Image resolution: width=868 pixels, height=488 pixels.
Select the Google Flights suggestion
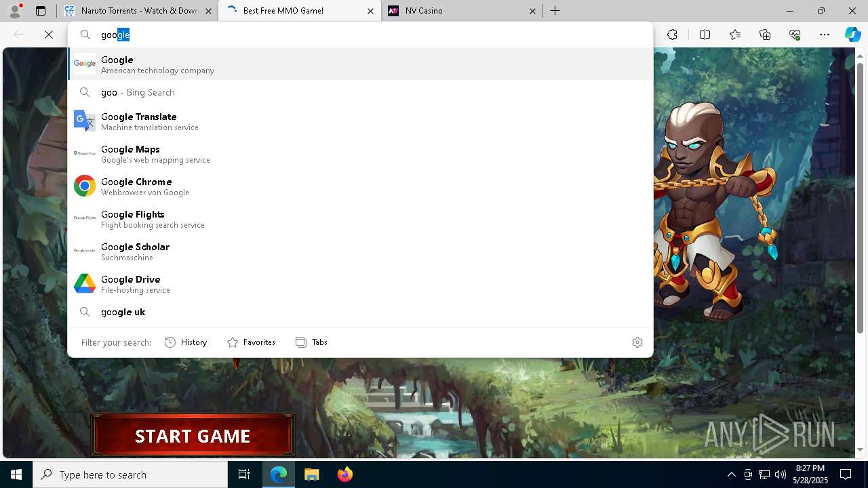[360, 219]
